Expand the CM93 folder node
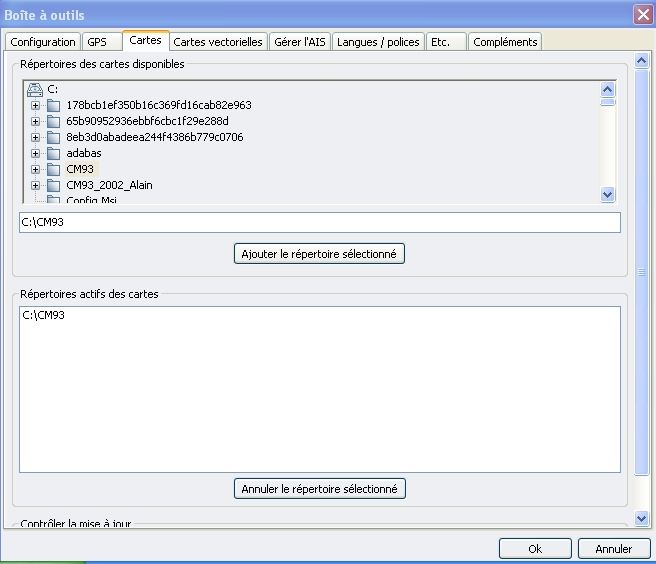 [36, 169]
